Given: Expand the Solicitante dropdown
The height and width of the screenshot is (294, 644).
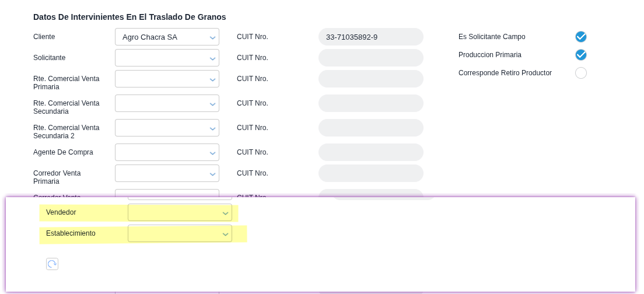Looking at the screenshot, I should [x=167, y=58].
